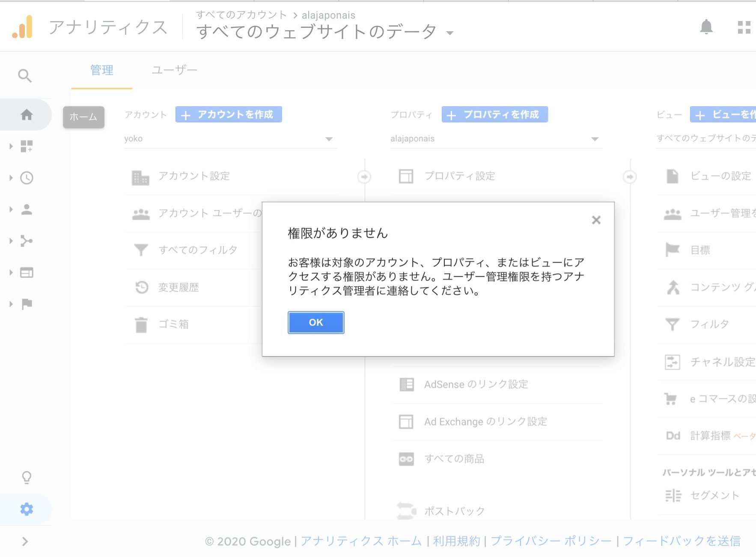Expand the Acquisition sidebar section arrow
The width and height of the screenshot is (756, 557).
coord(11,241)
